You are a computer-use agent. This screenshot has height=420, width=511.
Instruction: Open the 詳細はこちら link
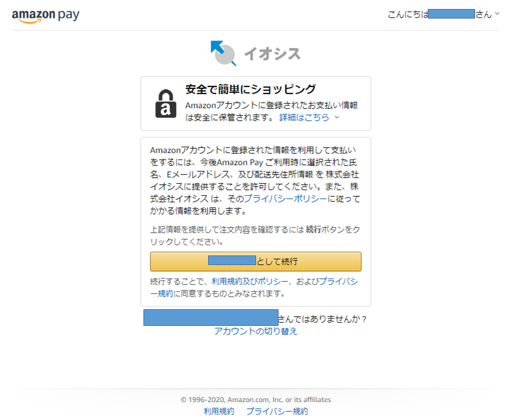pyautogui.click(x=304, y=117)
